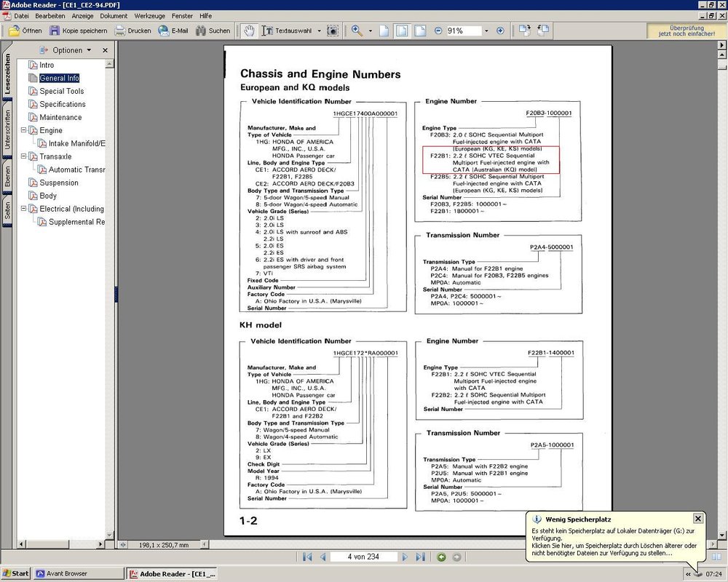Screen dimensions: 728x582
Task: Go to the first page
Action: [307, 557]
